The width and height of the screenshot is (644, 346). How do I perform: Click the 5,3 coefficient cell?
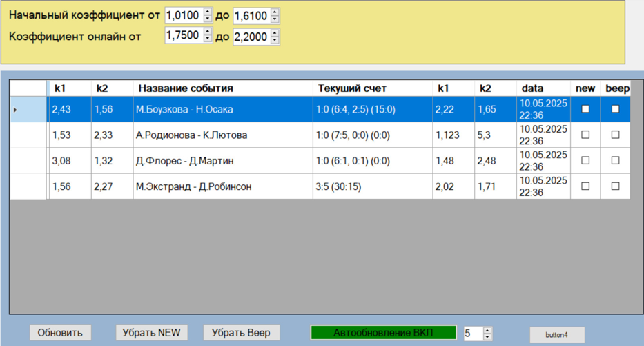(x=496, y=135)
